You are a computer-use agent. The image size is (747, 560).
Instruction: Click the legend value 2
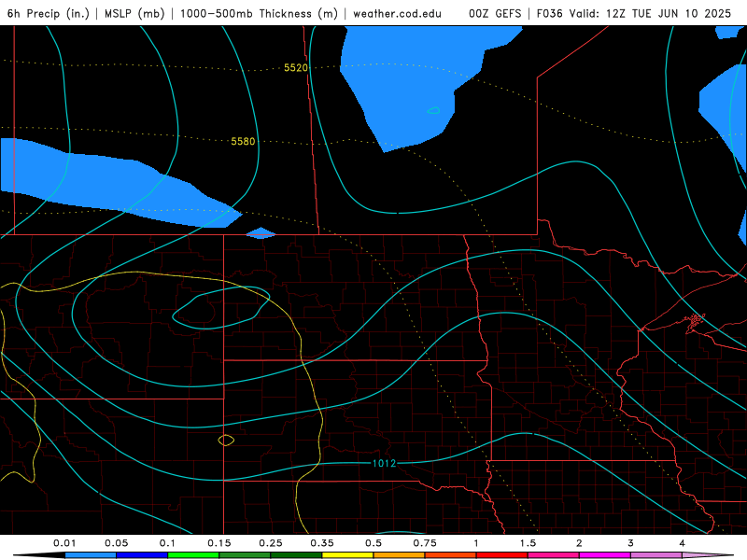tap(579, 543)
